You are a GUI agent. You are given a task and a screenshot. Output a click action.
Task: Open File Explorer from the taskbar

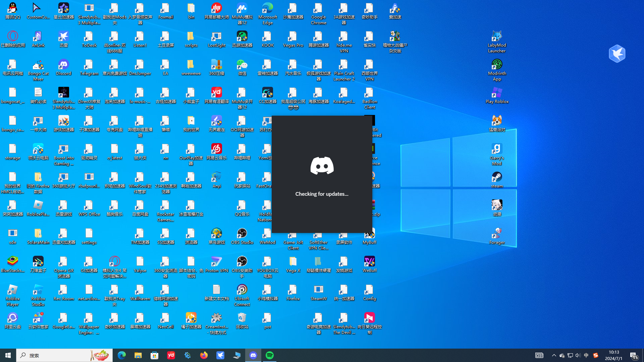point(138,355)
